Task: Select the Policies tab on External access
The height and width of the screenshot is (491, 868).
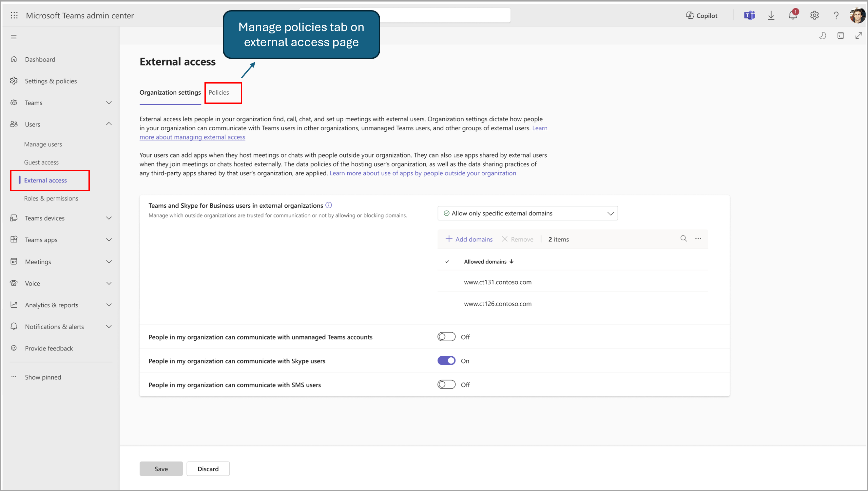Action: pos(220,92)
